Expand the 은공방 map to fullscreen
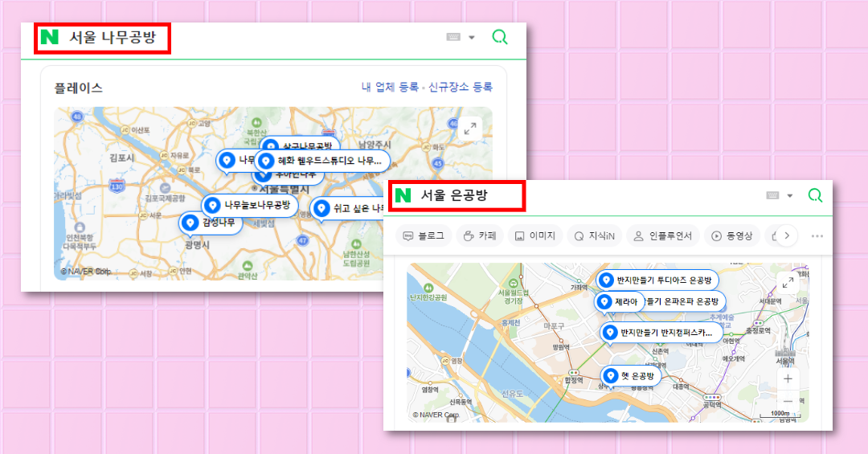 tap(788, 283)
